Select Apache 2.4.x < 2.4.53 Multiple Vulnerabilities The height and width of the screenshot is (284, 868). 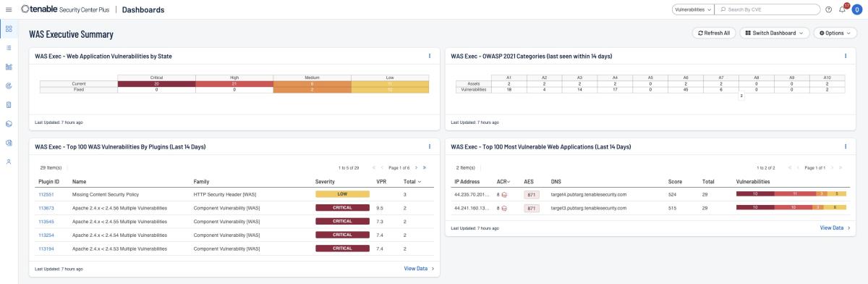(x=119, y=248)
